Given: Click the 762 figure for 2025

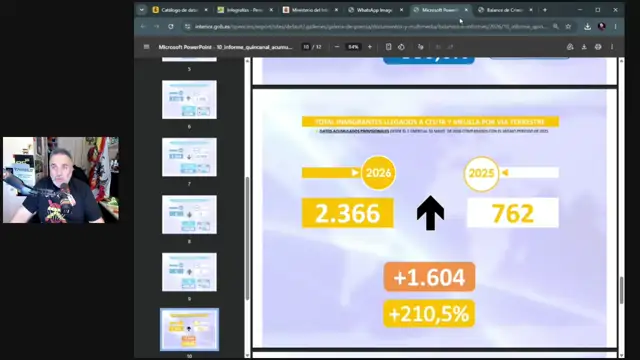Looking at the screenshot, I should click(513, 213).
